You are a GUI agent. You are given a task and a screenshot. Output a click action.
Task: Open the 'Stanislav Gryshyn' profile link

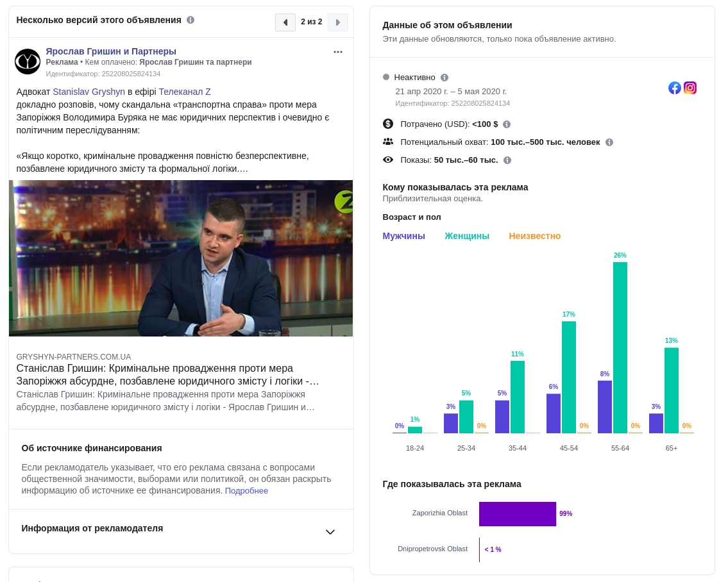click(89, 92)
